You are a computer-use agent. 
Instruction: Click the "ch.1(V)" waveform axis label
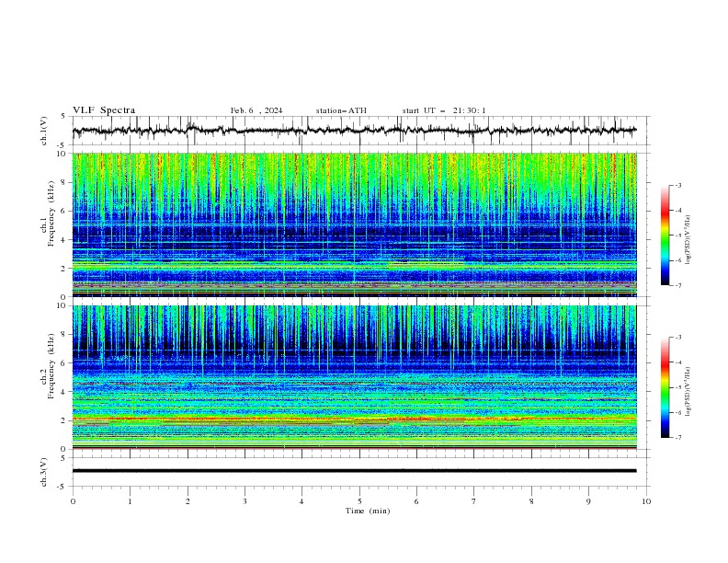tap(44, 131)
